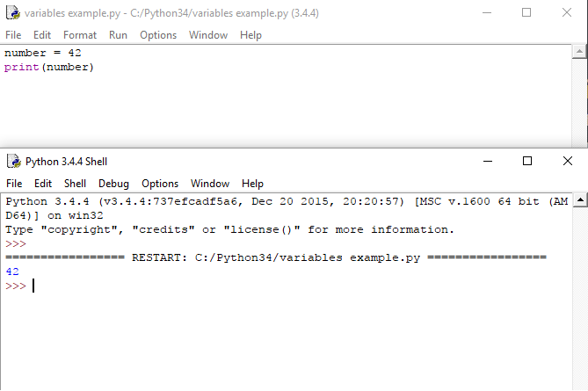Click the Python icon in editor title bar
Viewport: 588px width, 391px height.
click(x=13, y=13)
